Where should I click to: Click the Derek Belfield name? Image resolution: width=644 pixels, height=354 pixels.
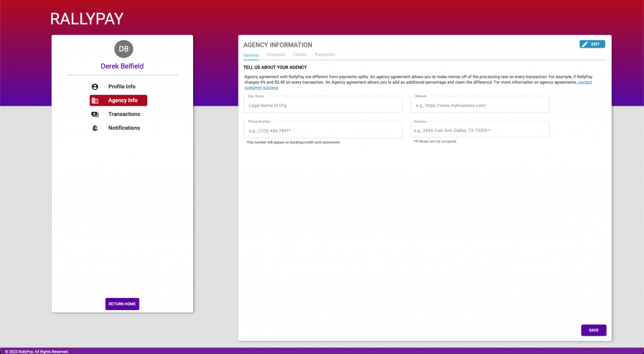click(x=123, y=66)
